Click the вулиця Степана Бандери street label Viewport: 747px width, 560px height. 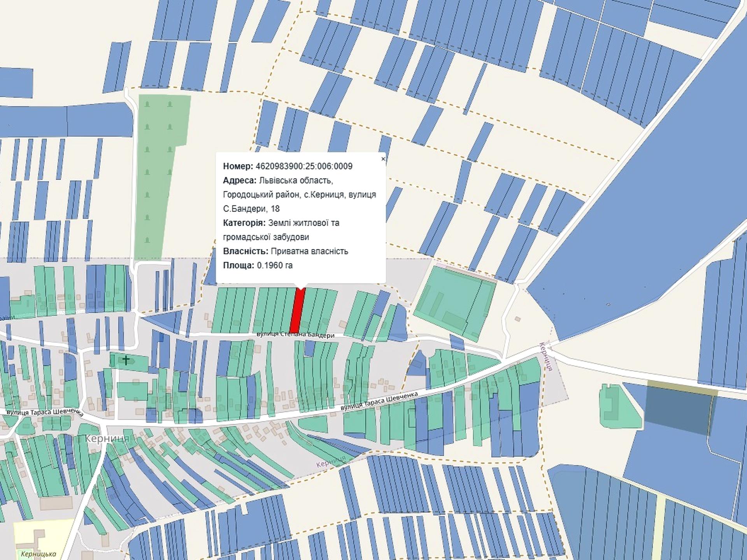296,335
